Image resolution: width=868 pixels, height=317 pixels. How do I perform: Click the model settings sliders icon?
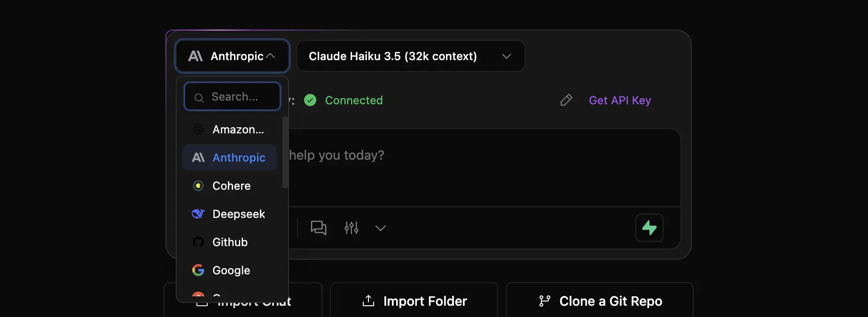point(351,228)
